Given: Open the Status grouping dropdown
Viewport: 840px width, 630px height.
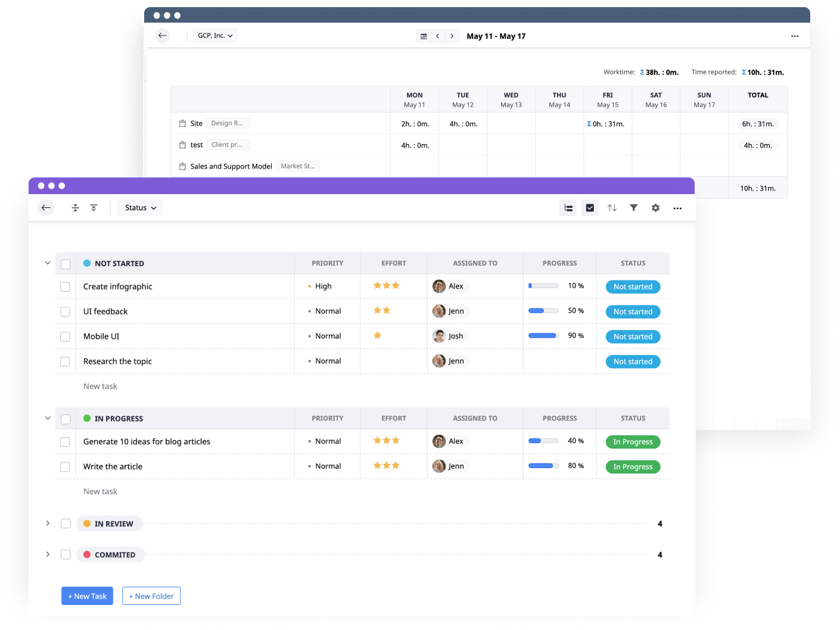Looking at the screenshot, I should [x=141, y=208].
